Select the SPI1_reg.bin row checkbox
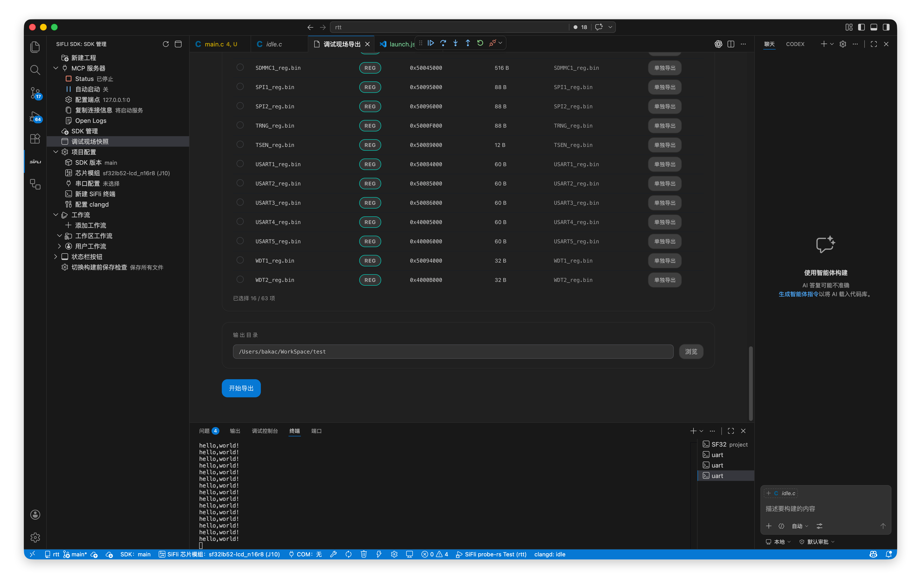Image resolution: width=921 pixels, height=588 pixels. click(x=240, y=87)
